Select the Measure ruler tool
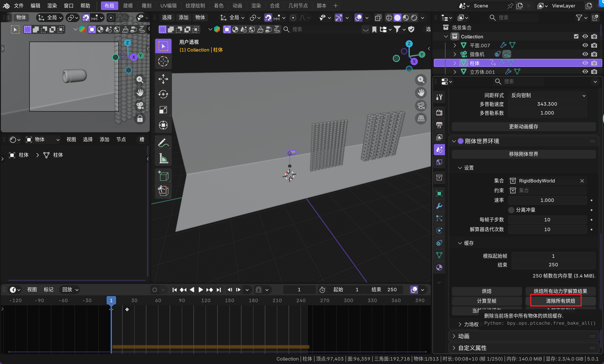This screenshot has width=604, height=364. click(x=163, y=158)
